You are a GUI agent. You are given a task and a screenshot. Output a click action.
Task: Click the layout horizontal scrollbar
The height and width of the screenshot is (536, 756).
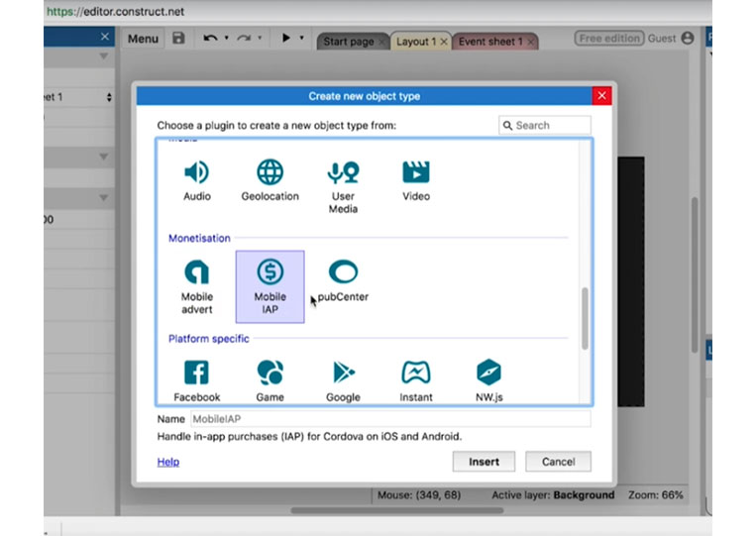point(397,510)
